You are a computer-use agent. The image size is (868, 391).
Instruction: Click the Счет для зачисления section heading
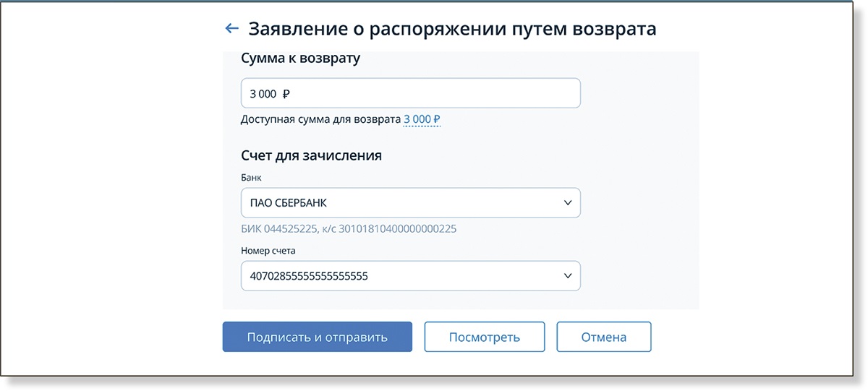point(311,155)
